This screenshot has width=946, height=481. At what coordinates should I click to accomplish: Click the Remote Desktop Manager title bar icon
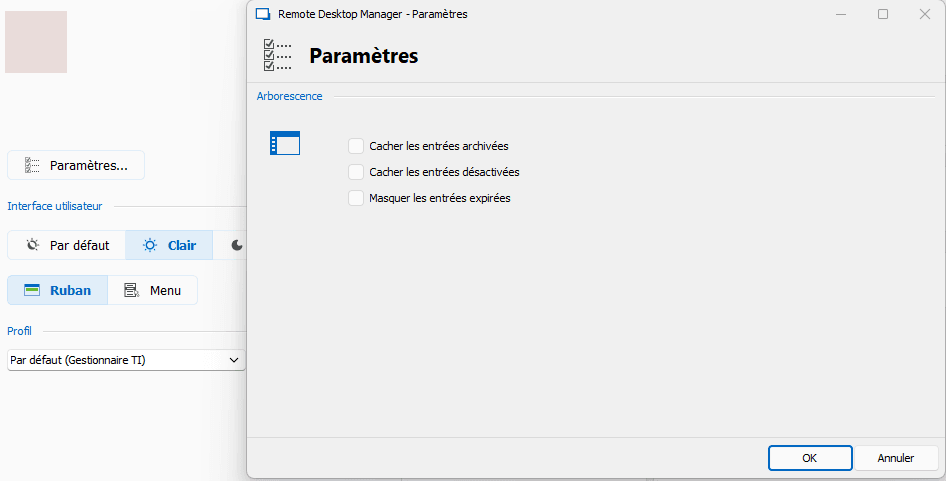[x=263, y=14]
